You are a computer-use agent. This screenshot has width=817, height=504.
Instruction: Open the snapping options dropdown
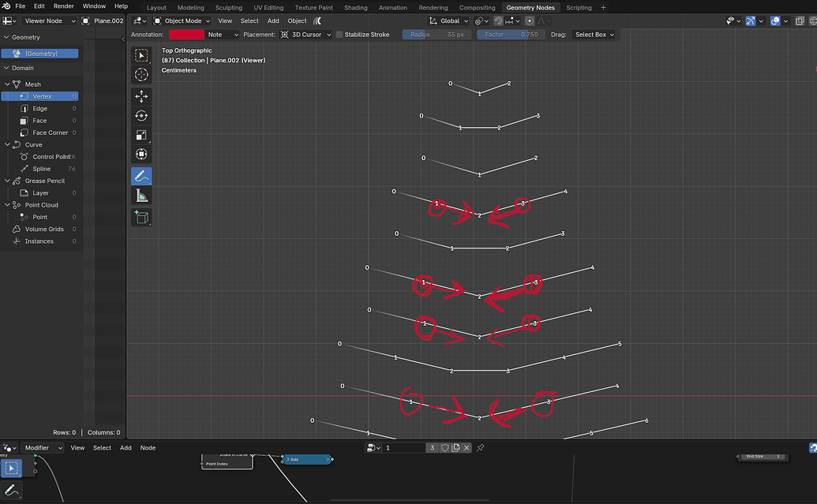(x=512, y=21)
